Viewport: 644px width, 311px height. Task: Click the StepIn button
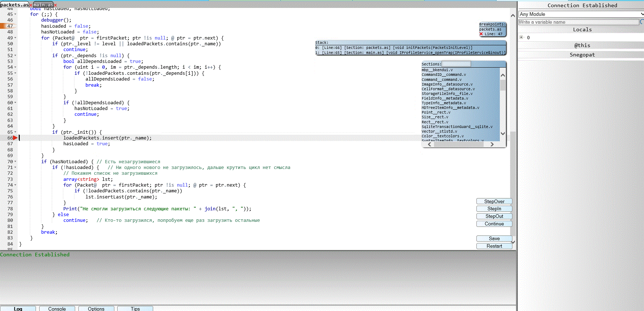[x=494, y=209]
